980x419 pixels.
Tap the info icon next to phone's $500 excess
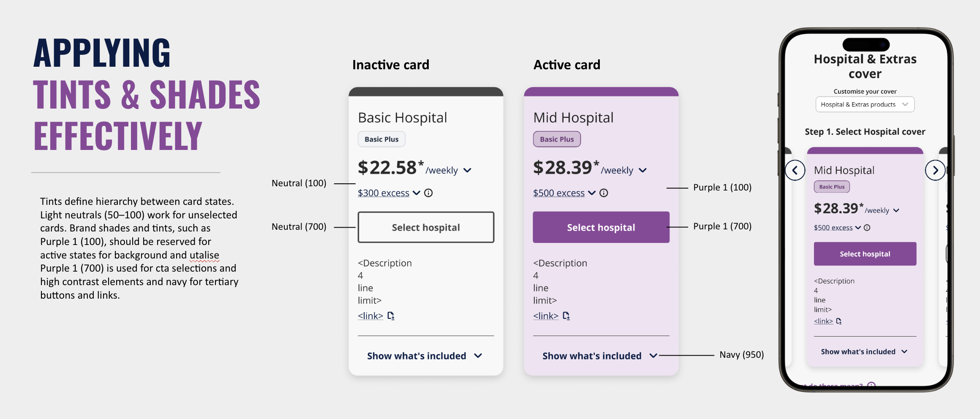(867, 228)
